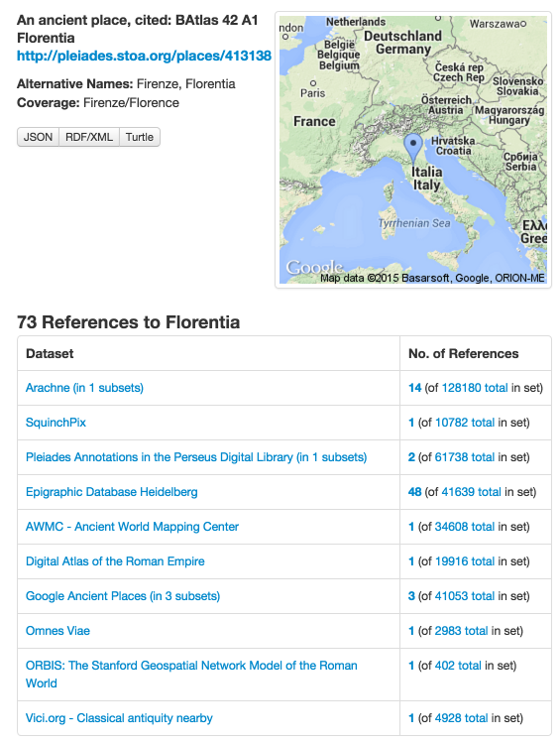Select the Turtle format button

[x=140, y=137]
